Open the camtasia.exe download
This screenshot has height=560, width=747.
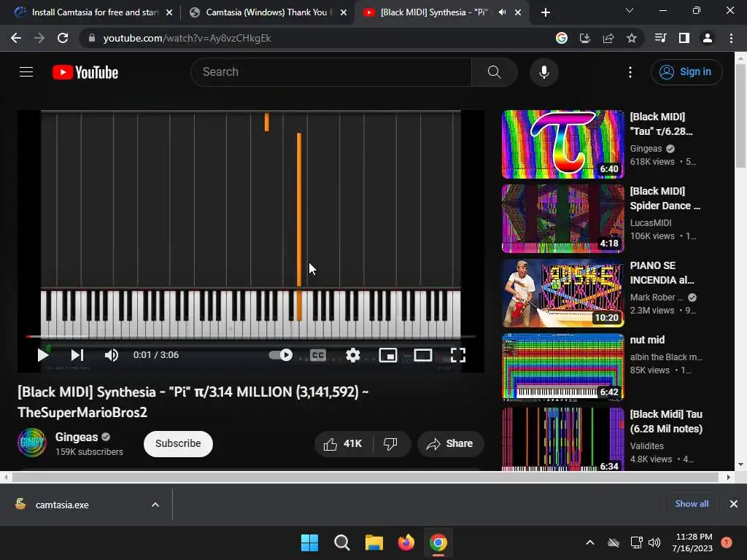[x=62, y=505]
